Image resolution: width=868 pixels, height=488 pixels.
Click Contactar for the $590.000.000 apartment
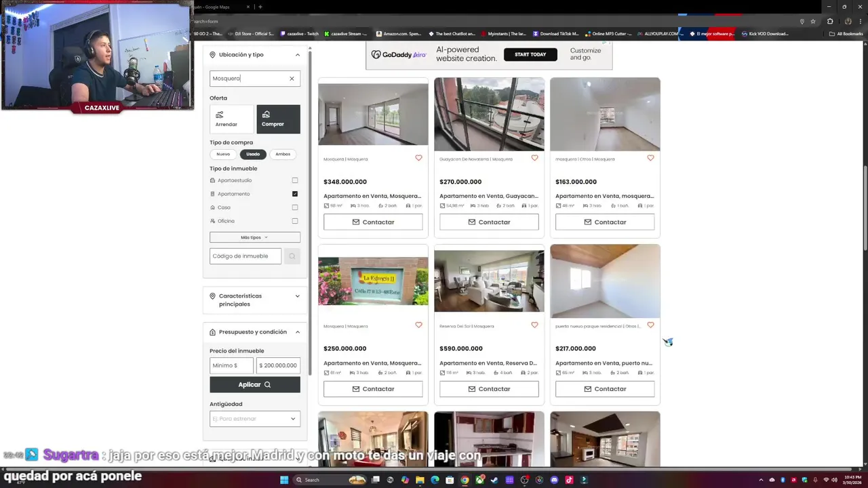[x=489, y=389]
